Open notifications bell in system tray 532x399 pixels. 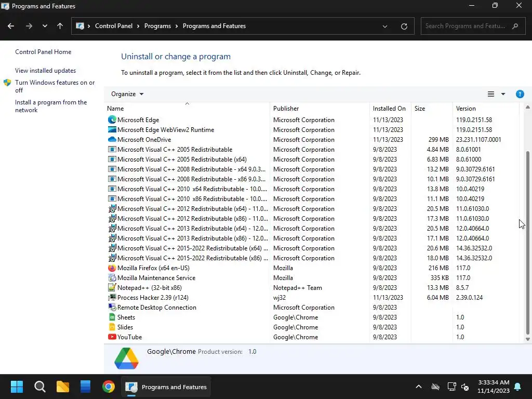[518, 387]
